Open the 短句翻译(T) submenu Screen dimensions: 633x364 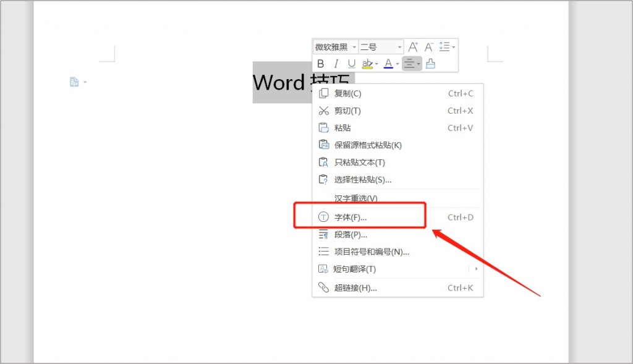point(397,269)
